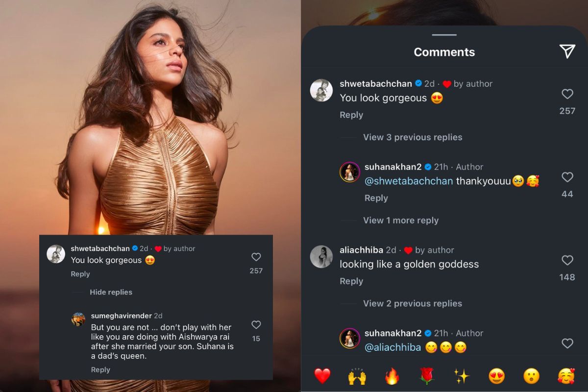Viewport: 588px width, 392px height.
Task: Tap the share paper-plane icon
Action: pyautogui.click(x=567, y=51)
